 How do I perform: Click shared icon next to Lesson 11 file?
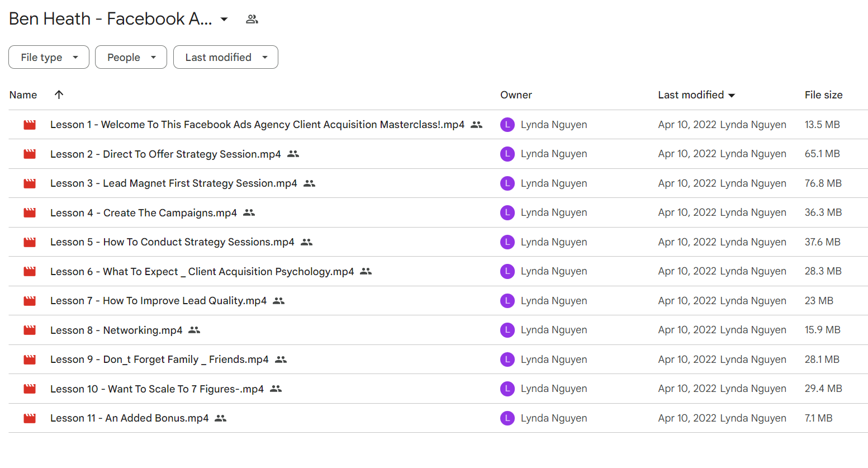tap(220, 418)
